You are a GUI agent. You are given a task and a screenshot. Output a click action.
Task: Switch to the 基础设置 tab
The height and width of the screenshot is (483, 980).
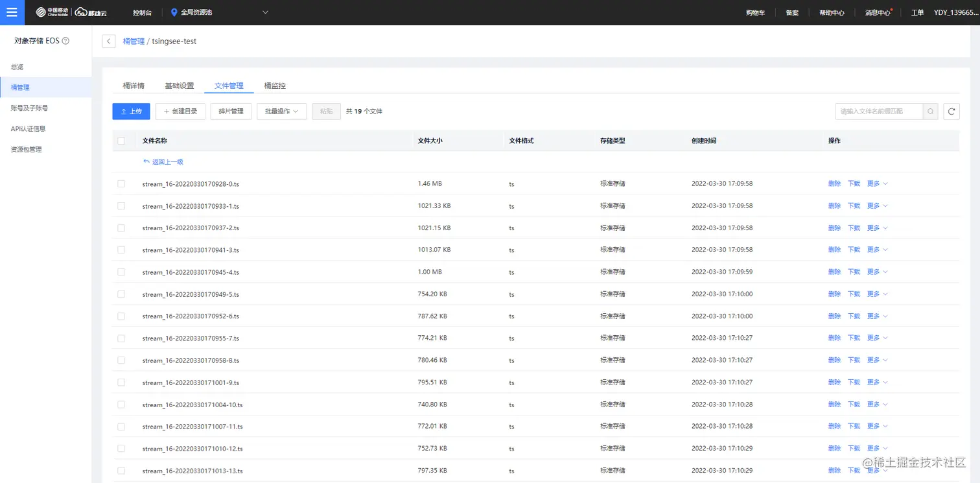point(179,86)
